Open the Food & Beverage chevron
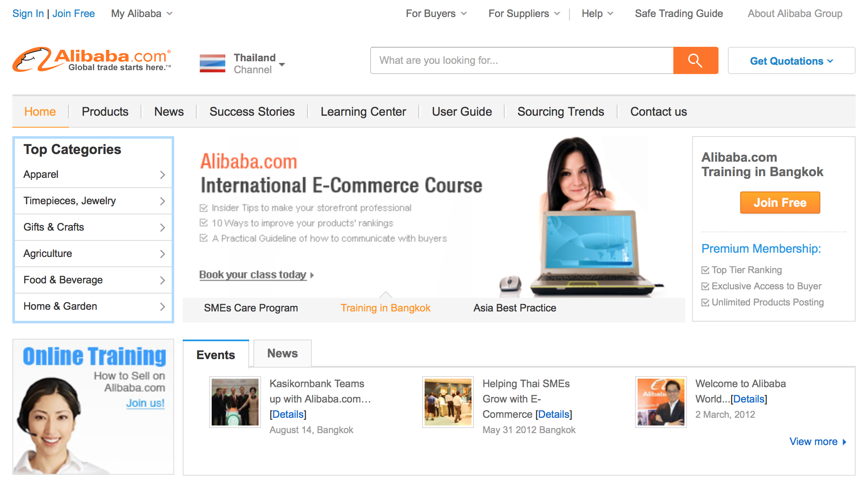 (162, 280)
